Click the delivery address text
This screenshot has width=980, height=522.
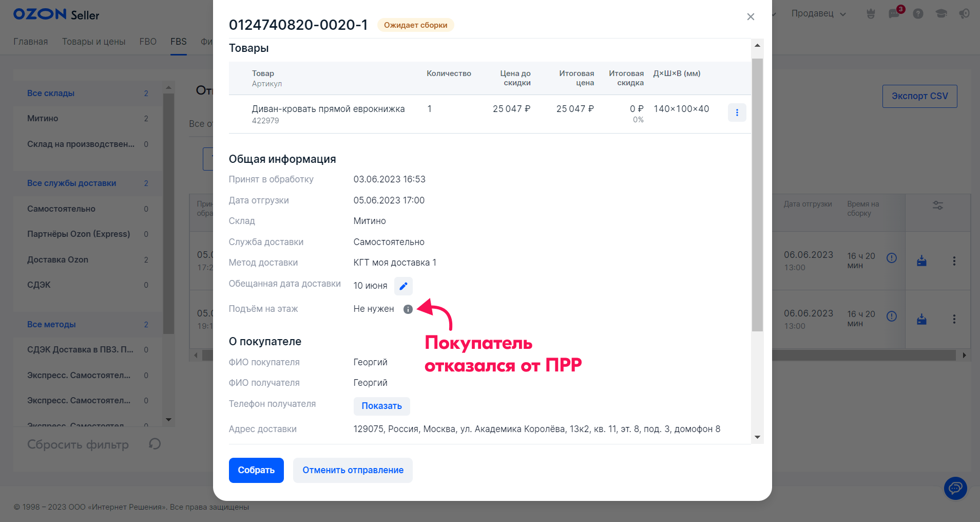click(x=536, y=429)
